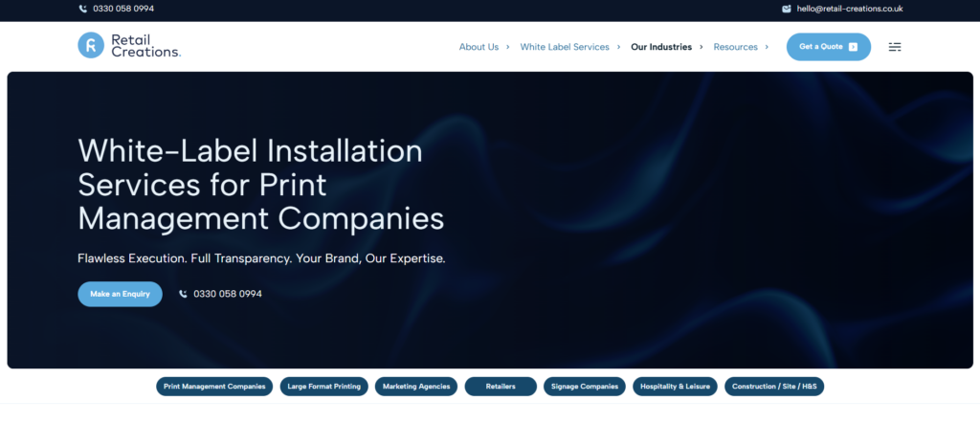Open the Resources menu
Image resolution: width=980 pixels, height=446 pixels.
click(x=736, y=47)
